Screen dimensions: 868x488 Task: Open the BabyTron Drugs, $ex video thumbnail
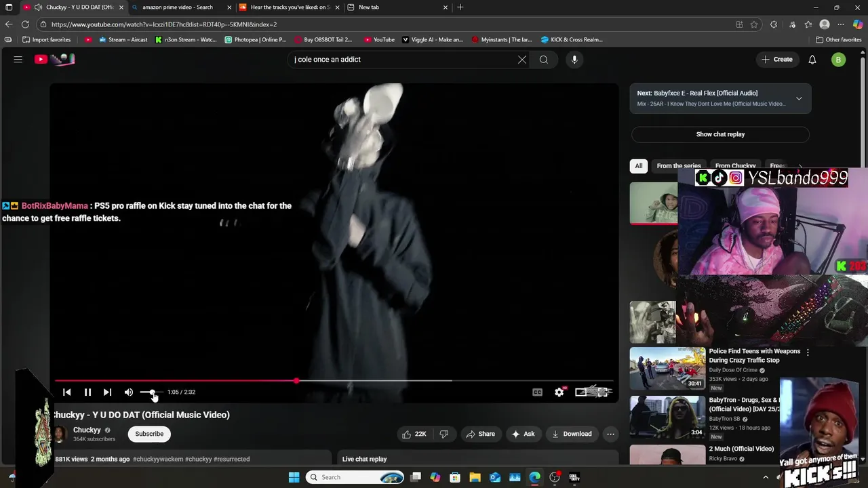click(667, 418)
